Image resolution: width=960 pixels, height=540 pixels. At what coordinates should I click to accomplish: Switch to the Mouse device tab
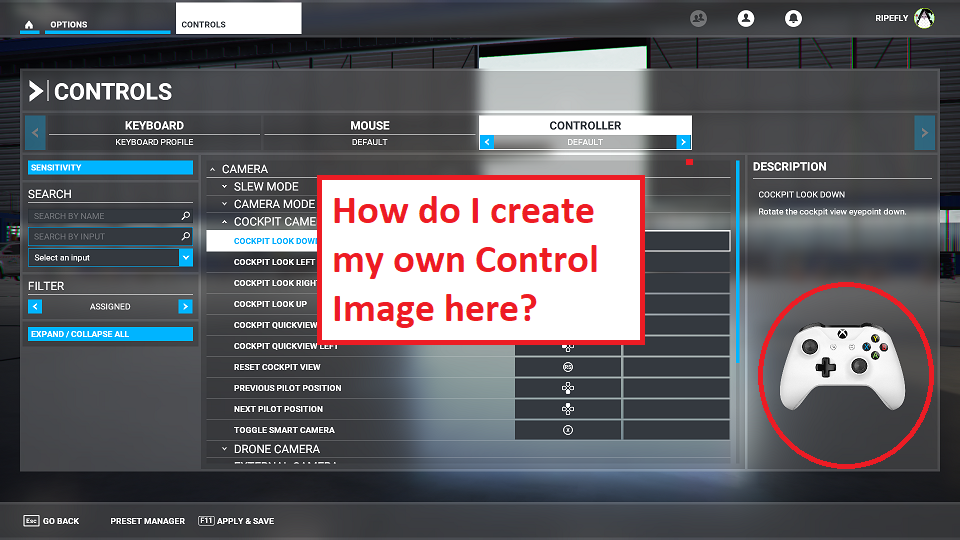click(x=369, y=132)
